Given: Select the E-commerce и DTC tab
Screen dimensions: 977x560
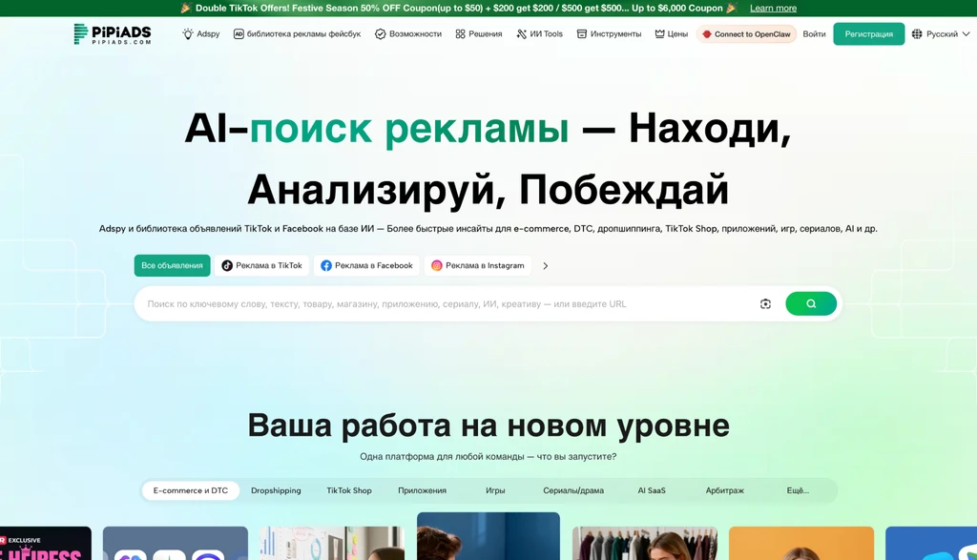Looking at the screenshot, I should coord(191,491).
